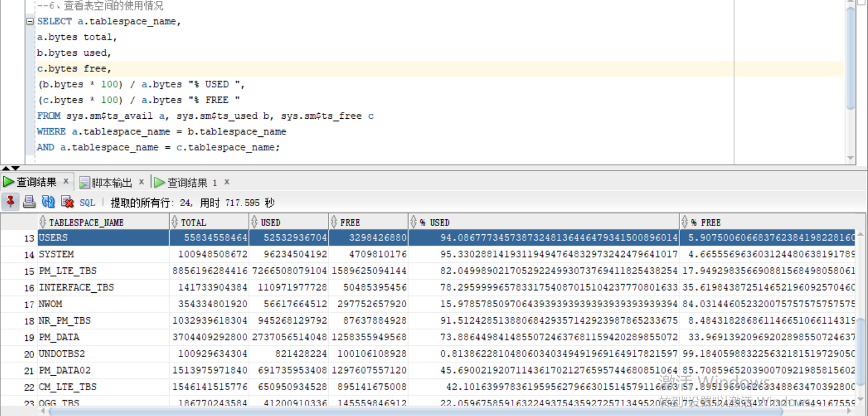Click TOTAL value 354334801920
Image resolution: width=868 pixels, height=416 pixels.
[x=209, y=304]
